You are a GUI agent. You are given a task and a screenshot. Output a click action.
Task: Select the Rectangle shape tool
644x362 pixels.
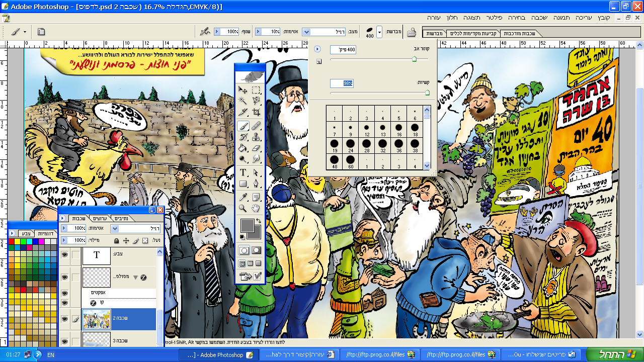click(244, 184)
